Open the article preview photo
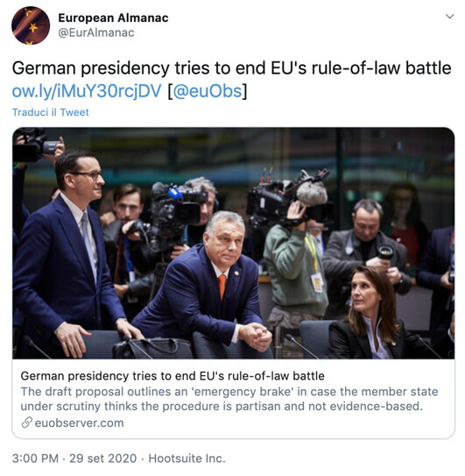465x476 pixels. 233,243
